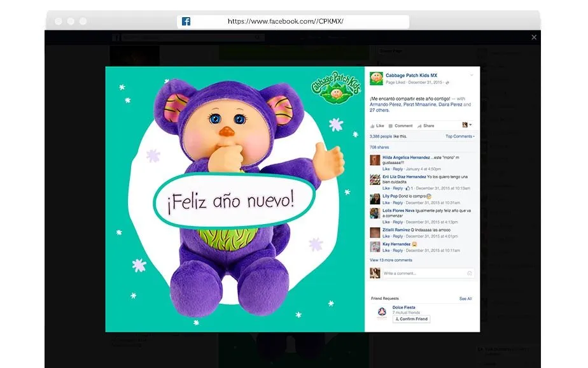Reply to Kay Hernandez's comment
Screen dimensions: 588x368
pyautogui.click(x=398, y=251)
